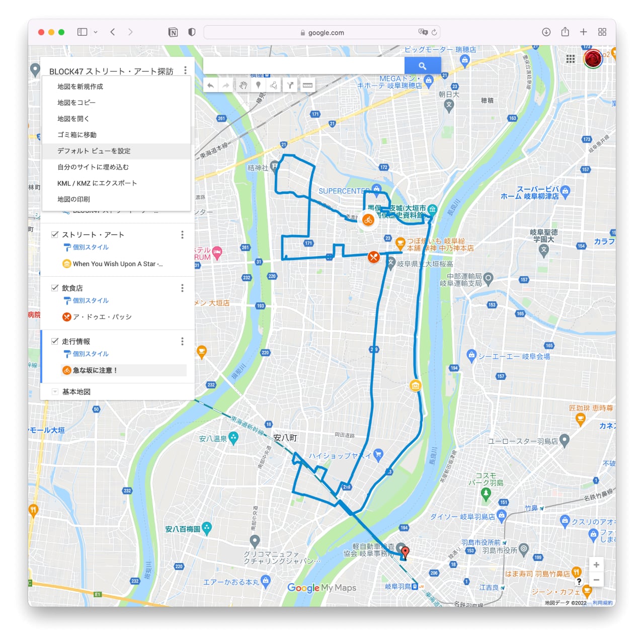Viewport: 644px width, 644px height.
Task: Click the add directions tool
Action: 290,86
